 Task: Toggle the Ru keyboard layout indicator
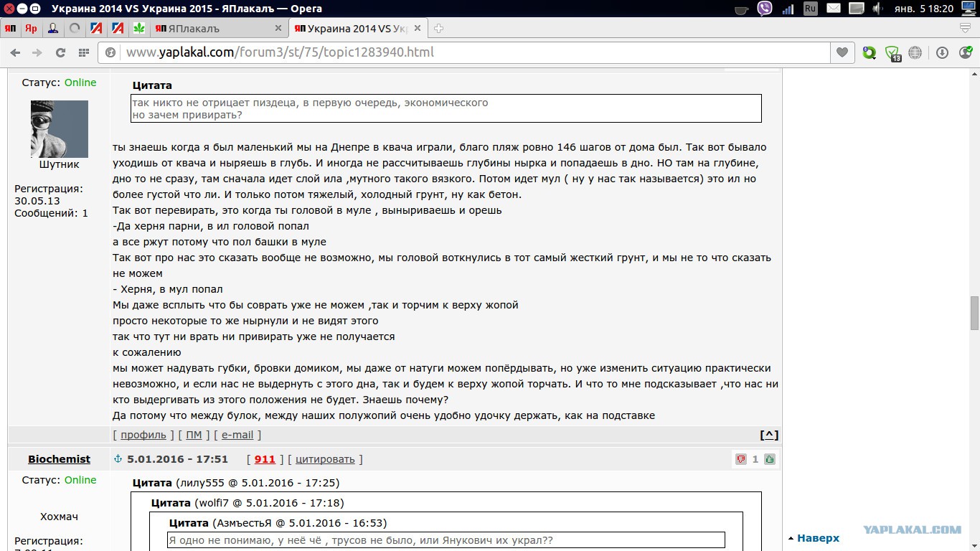coord(811,9)
